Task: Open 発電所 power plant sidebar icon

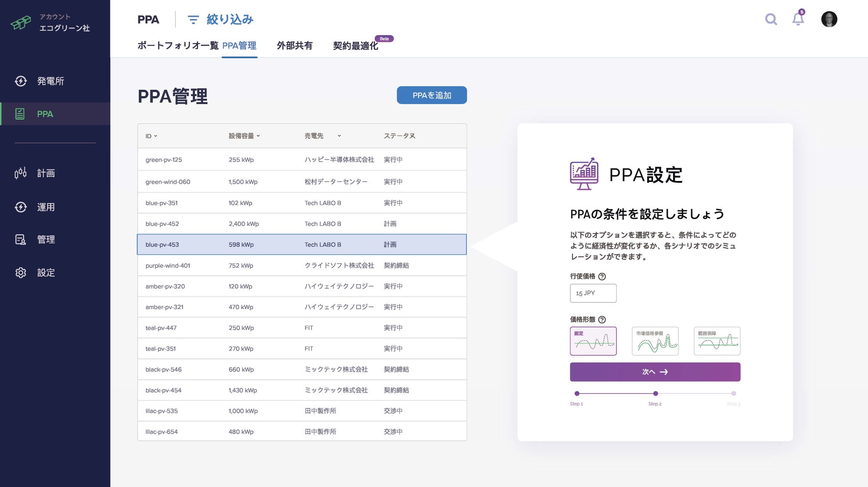Action: (x=21, y=81)
